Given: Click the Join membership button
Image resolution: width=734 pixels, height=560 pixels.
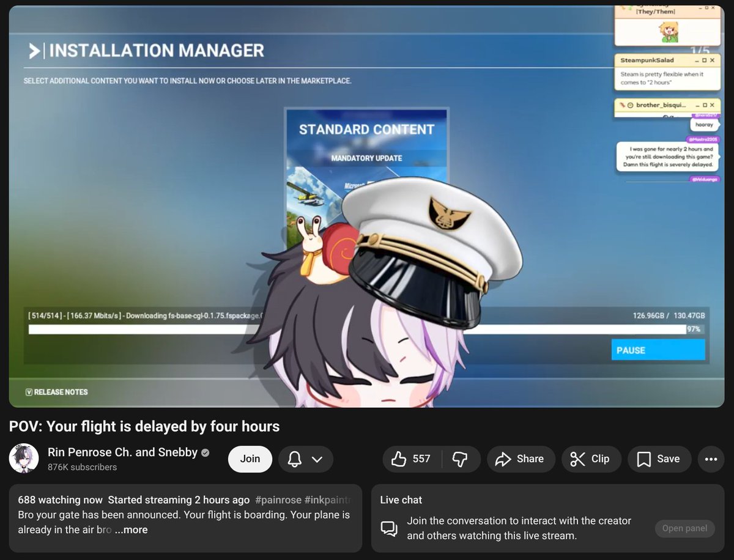Looking at the screenshot, I should pyautogui.click(x=250, y=459).
